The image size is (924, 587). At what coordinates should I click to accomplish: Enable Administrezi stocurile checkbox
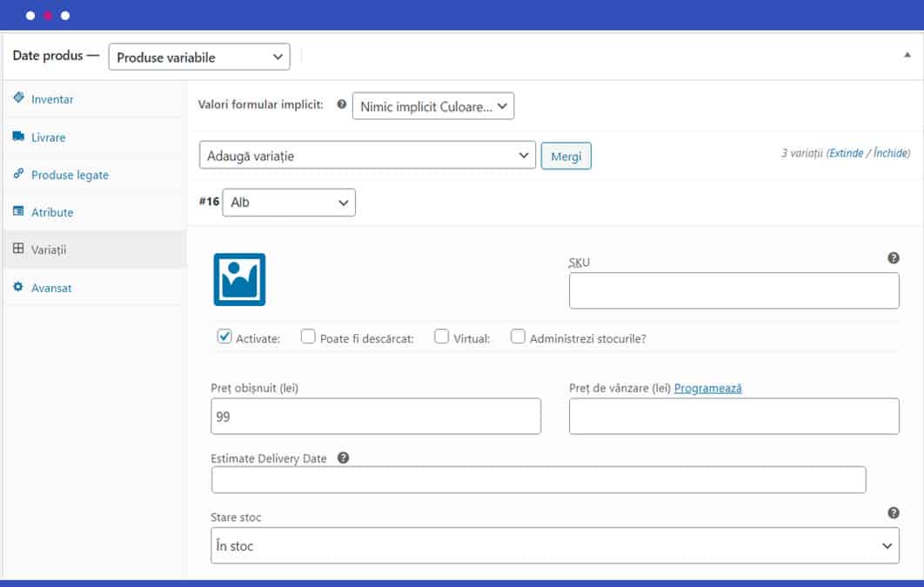[x=518, y=337]
